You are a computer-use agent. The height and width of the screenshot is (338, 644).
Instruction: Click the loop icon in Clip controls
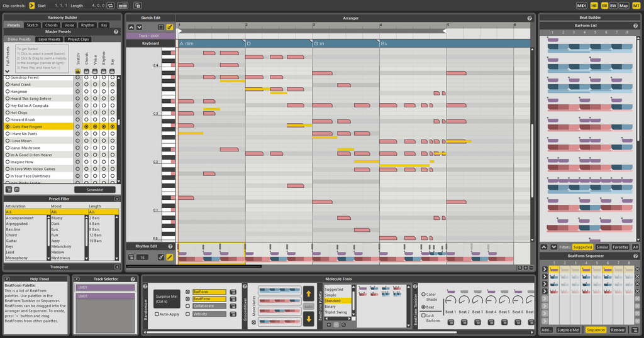(111, 5)
